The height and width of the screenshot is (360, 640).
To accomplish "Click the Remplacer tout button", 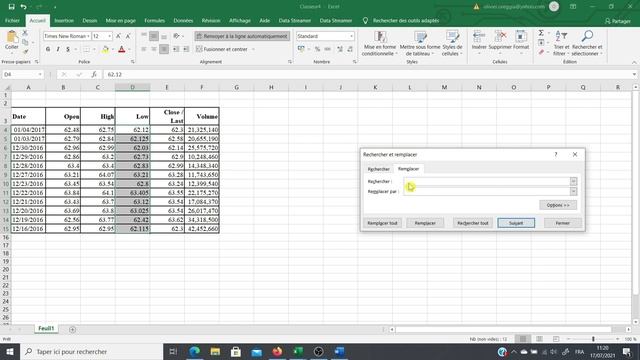I will (382, 223).
